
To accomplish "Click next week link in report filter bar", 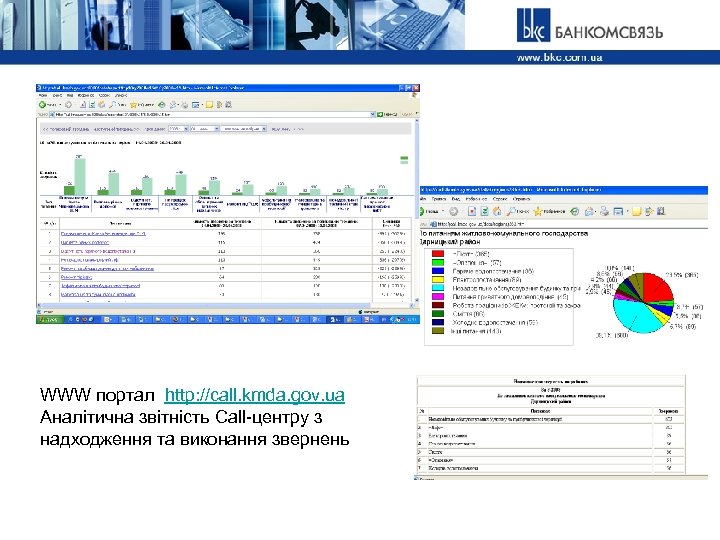I will [116, 129].
